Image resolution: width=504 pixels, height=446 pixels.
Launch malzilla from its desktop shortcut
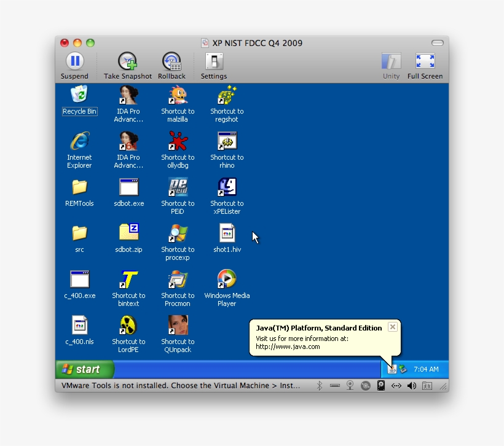[177, 95]
